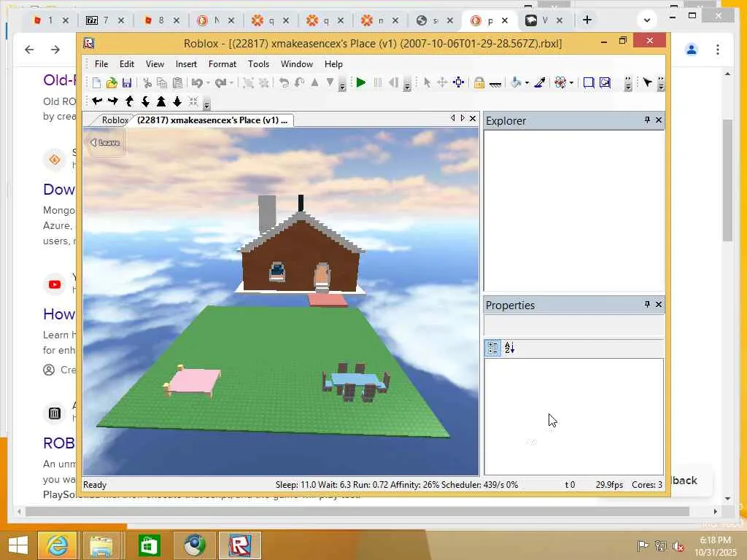
Task: Click the Redo arrow icon
Action: pyautogui.click(x=220, y=83)
